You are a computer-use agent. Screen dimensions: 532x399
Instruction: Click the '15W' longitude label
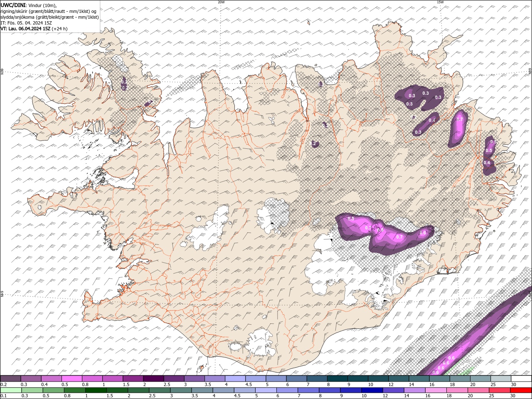click(x=440, y=2)
